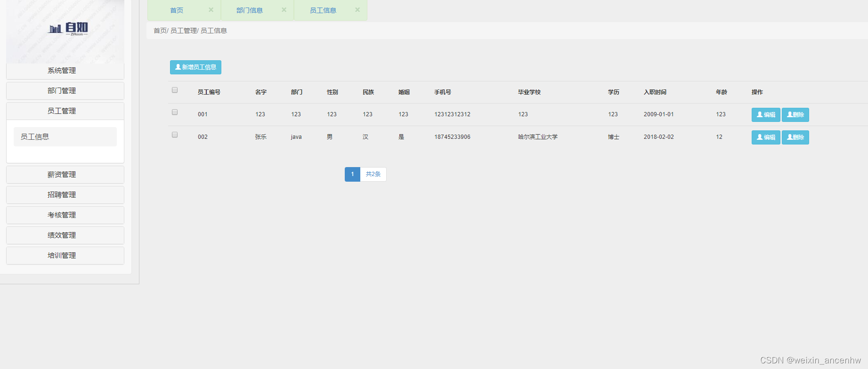Click the date 2018-02-02
The height and width of the screenshot is (369, 868).
pos(659,137)
